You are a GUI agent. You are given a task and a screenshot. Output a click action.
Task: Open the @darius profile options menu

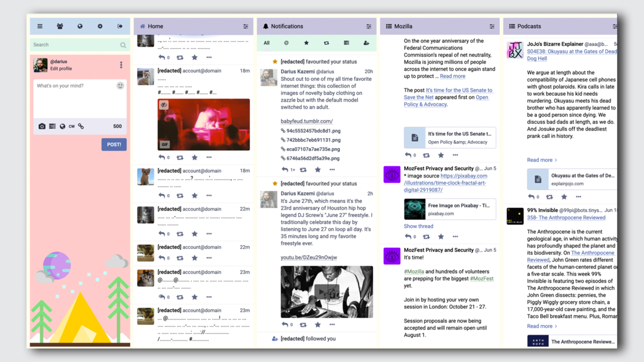[x=121, y=65]
